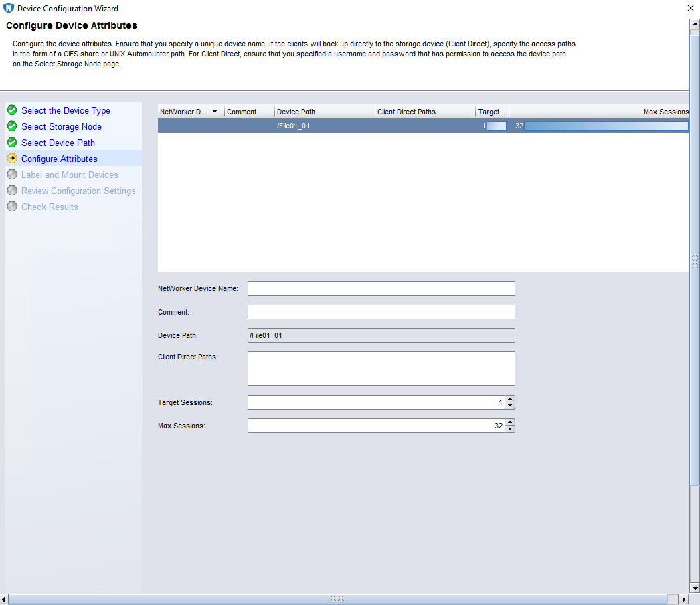This screenshot has width=700, height=605.
Task: Click the gray circle beside Label and Mount Devices
Action: [12, 175]
